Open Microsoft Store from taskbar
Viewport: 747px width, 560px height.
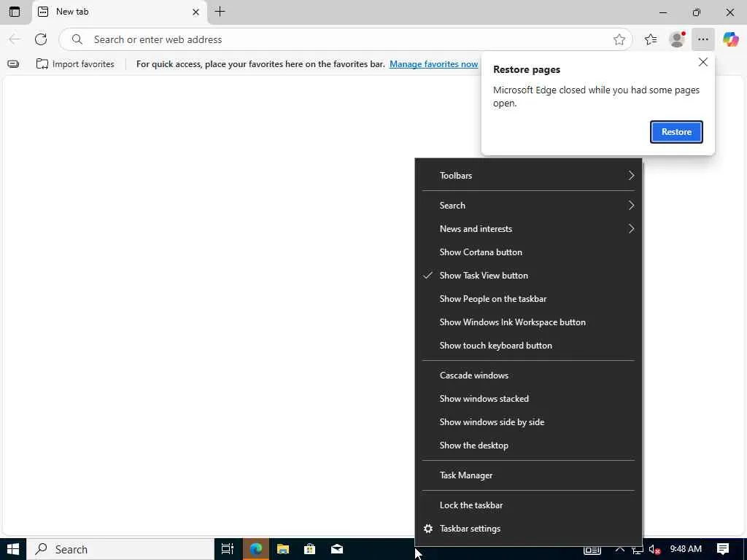[309, 549]
